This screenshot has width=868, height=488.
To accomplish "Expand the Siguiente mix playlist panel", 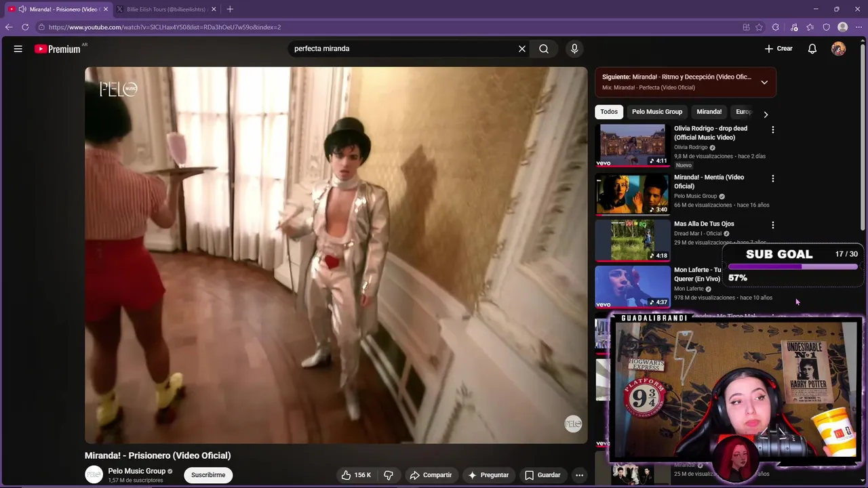I will coord(764,82).
